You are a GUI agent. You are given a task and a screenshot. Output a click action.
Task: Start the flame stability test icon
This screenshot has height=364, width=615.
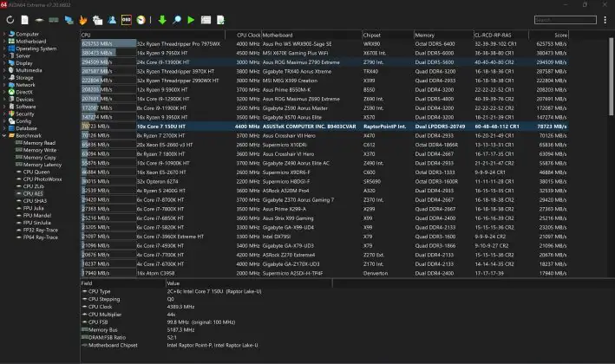(83, 20)
